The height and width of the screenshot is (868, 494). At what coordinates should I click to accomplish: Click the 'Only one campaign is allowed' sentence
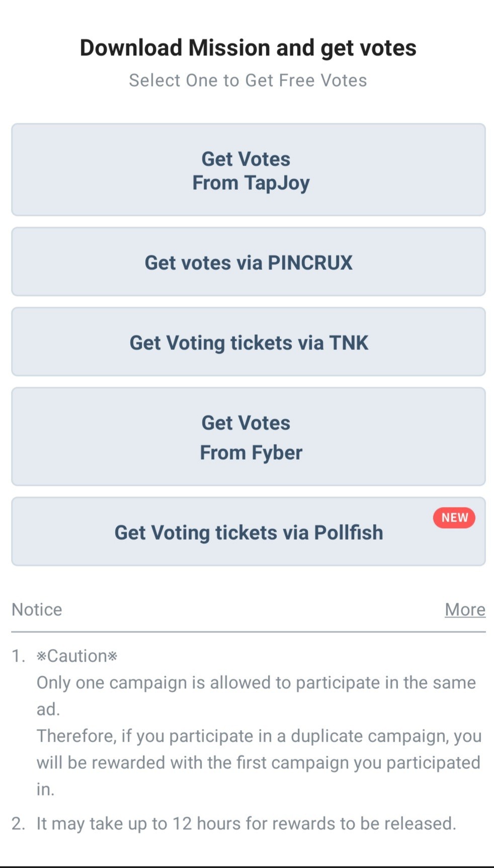(256, 683)
